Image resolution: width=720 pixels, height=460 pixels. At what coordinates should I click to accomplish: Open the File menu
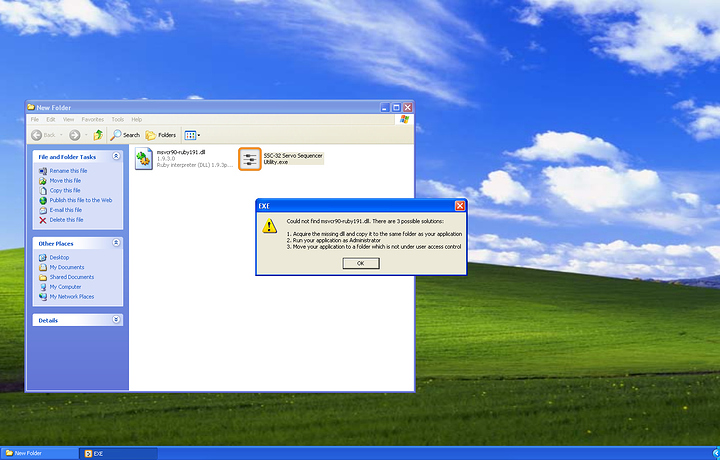pyautogui.click(x=35, y=119)
